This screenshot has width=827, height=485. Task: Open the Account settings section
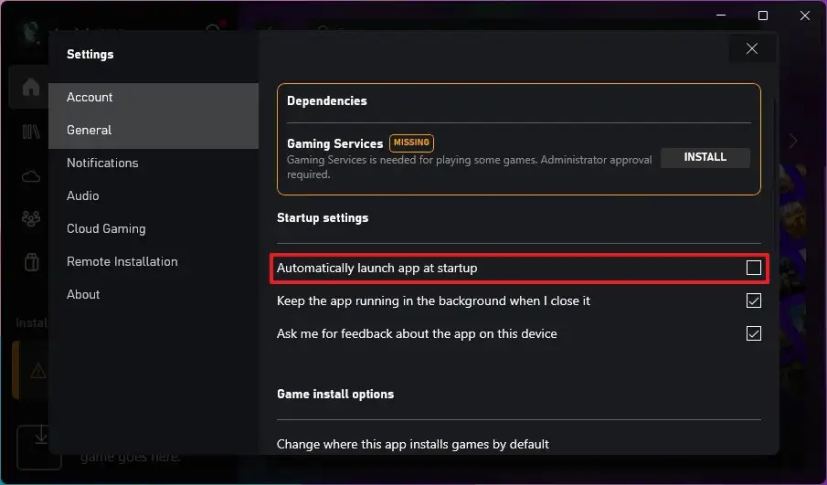(90, 97)
